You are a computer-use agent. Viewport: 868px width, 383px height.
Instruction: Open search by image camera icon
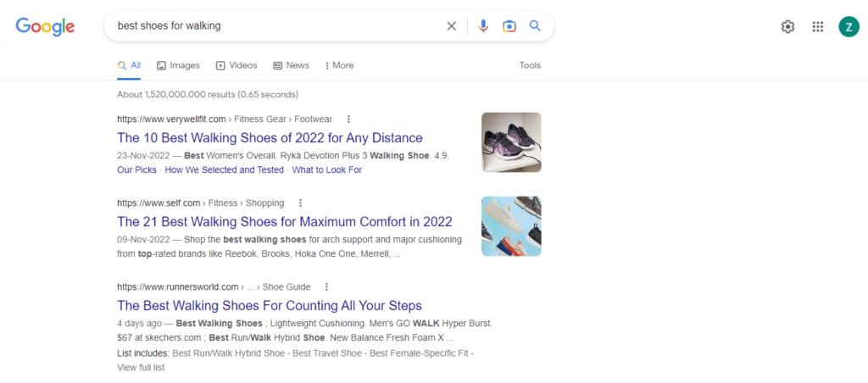[509, 26]
